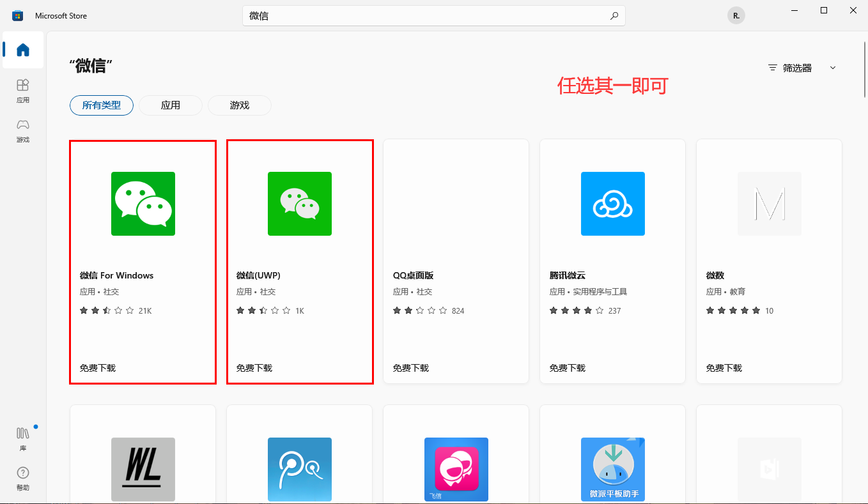
Task: Select the 应用 filter pill
Action: click(170, 105)
